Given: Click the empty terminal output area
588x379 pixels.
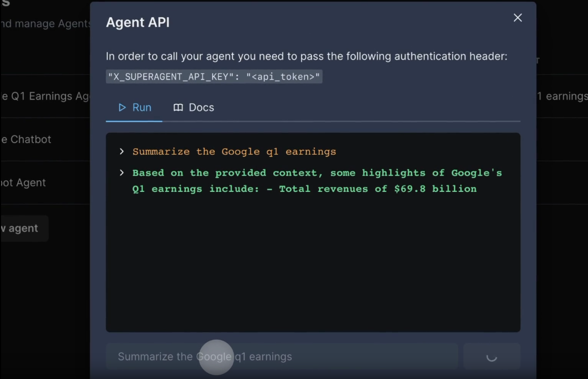Looking at the screenshot, I should pos(313,263).
